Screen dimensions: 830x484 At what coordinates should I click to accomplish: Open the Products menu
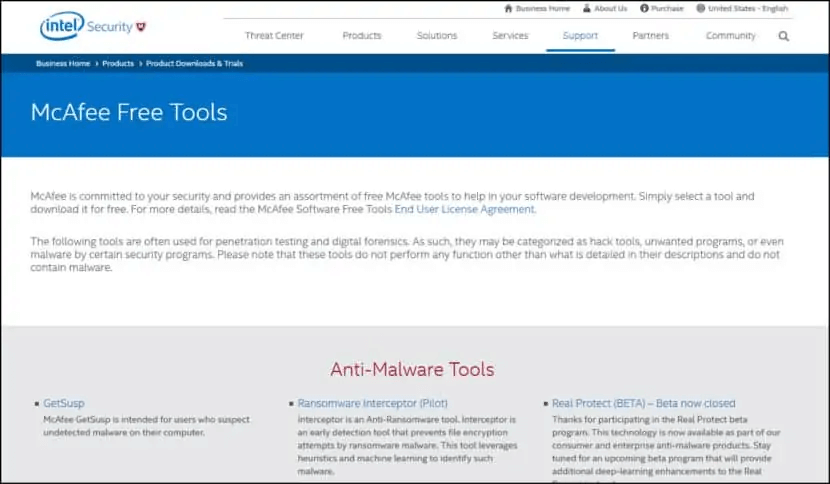click(362, 35)
